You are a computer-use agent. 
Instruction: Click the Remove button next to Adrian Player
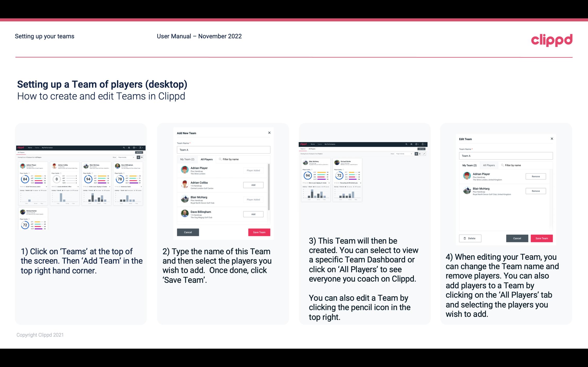(535, 176)
